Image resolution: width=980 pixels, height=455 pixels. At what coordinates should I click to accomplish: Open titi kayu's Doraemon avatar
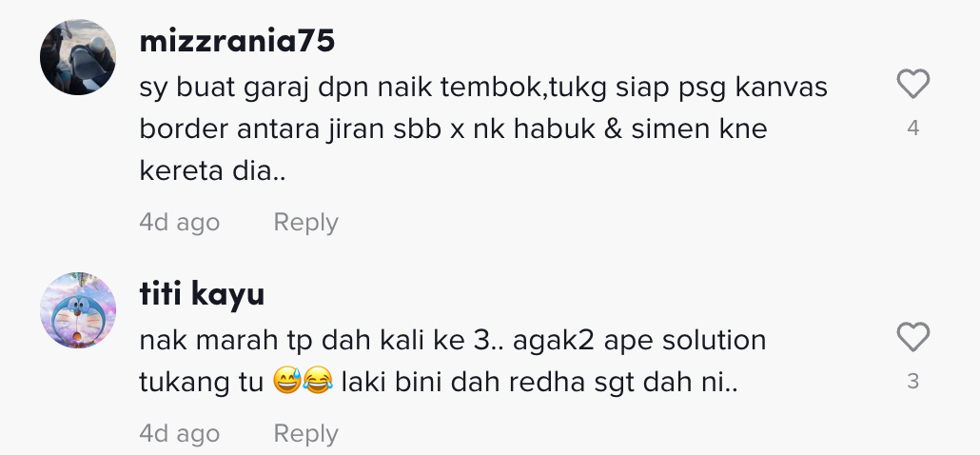78,310
